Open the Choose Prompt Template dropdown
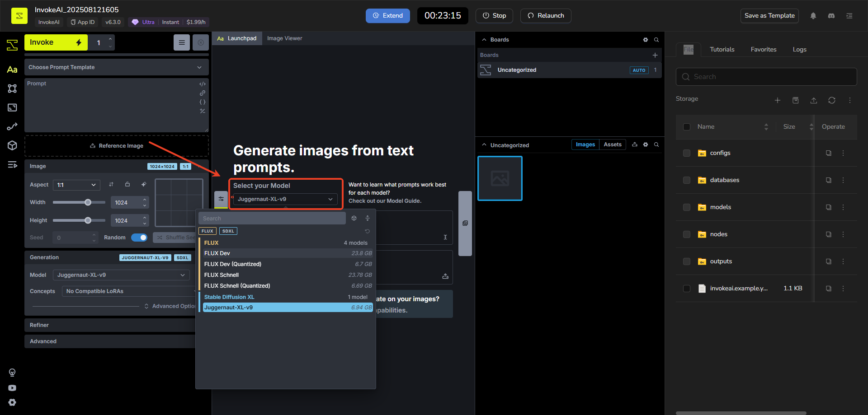Screen dimensions: 868x415 [117, 67]
